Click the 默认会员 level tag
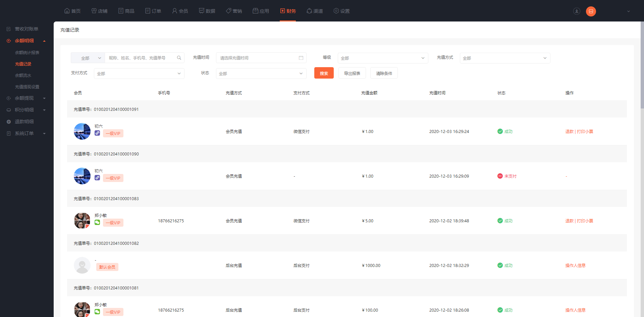The width and height of the screenshot is (644, 317). (x=107, y=267)
